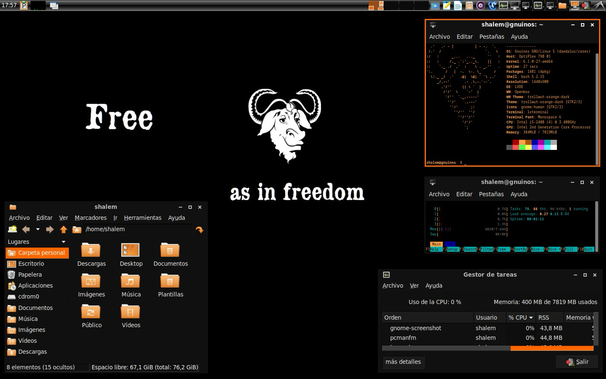
Task: Select cdrom0 in the sidebar
Action: point(37,297)
